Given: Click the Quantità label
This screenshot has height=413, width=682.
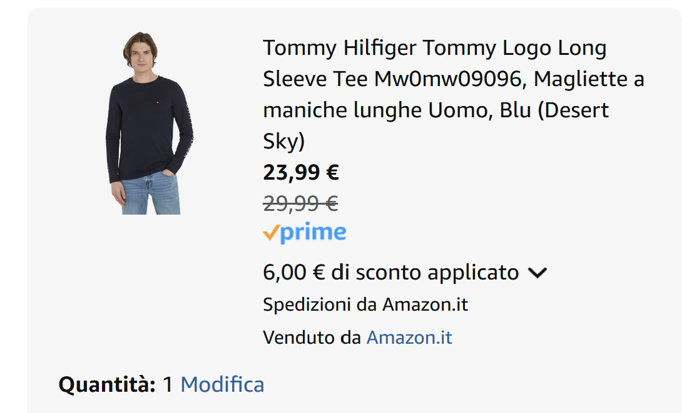Looking at the screenshot, I should click(x=107, y=384).
